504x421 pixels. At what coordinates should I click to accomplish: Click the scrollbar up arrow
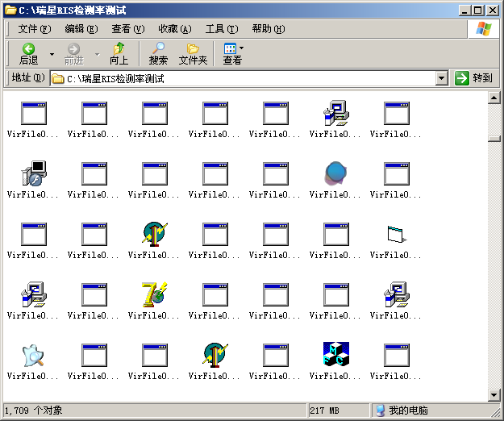pos(494,98)
